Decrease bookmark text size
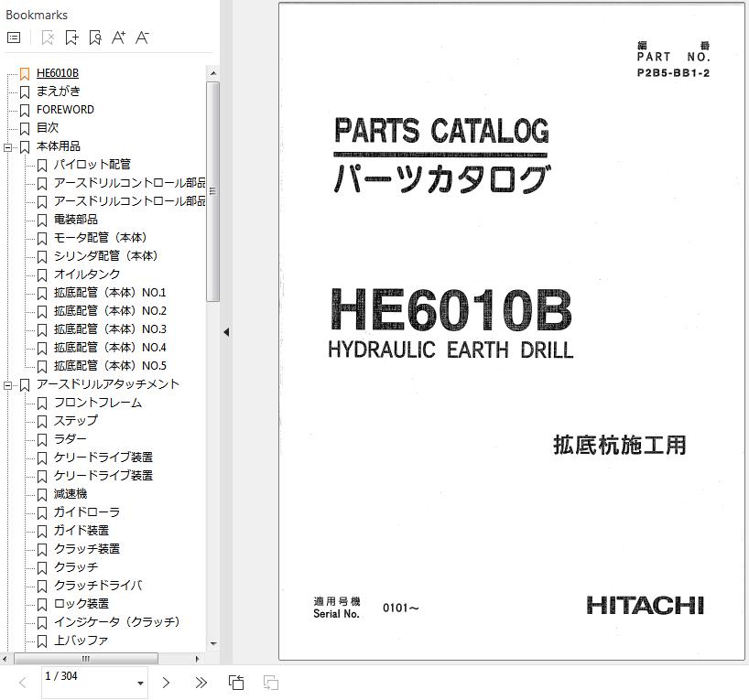 click(x=142, y=38)
